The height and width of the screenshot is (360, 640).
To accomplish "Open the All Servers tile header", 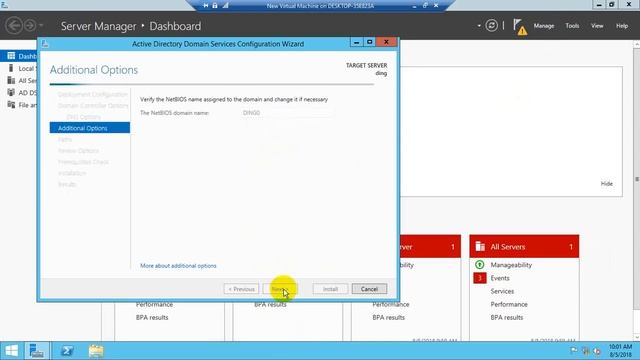I will pyautogui.click(x=524, y=247).
